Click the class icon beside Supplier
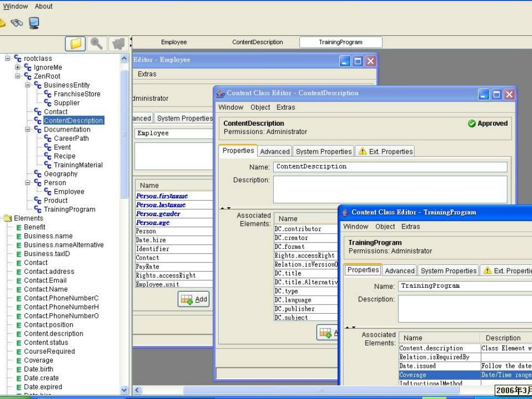Image resolution: width=532 pixels, height=399 pixels. (48, 103)
